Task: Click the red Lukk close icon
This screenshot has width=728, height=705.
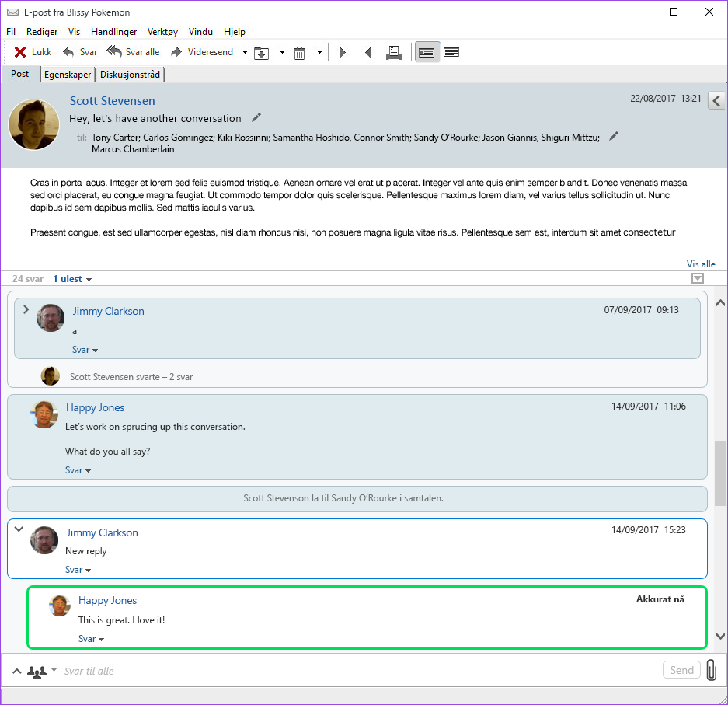Action: 20,52
